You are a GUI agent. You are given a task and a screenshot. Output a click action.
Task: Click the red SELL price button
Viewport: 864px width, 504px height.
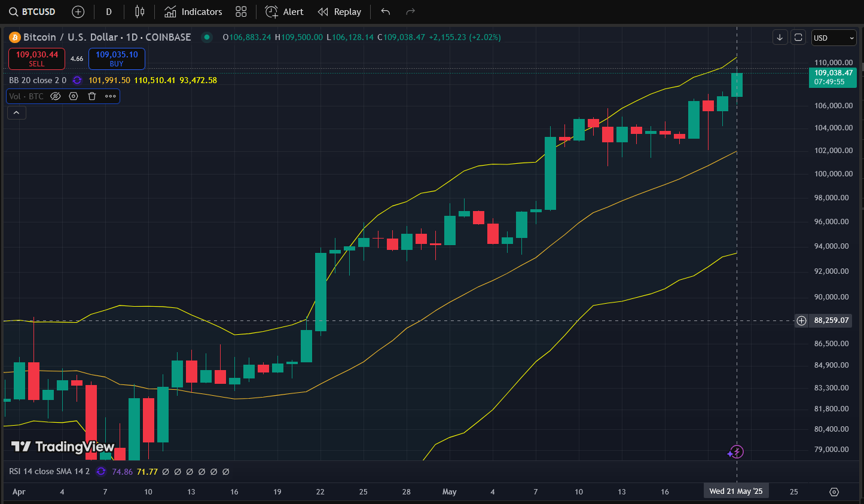click(x=36, y=59)
